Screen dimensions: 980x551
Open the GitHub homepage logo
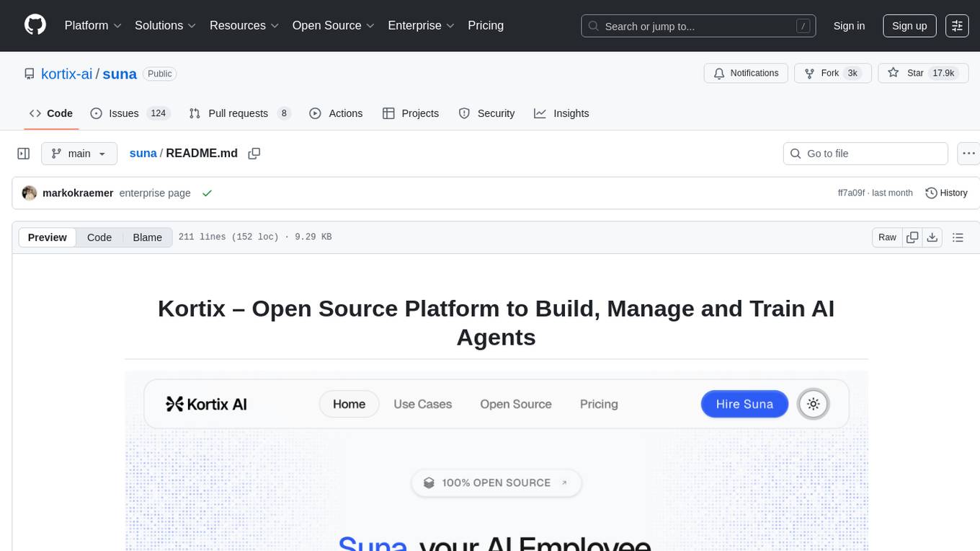pyautogui.click(x=35, y=25)
